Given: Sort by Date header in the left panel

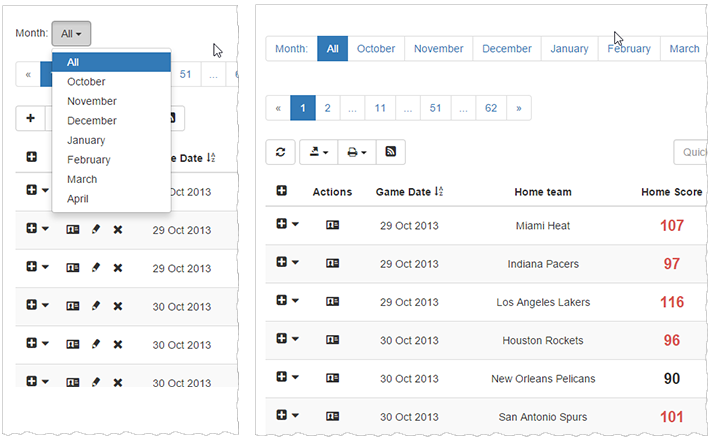Looking at the screenshot, I should click(x=193, y=158).
